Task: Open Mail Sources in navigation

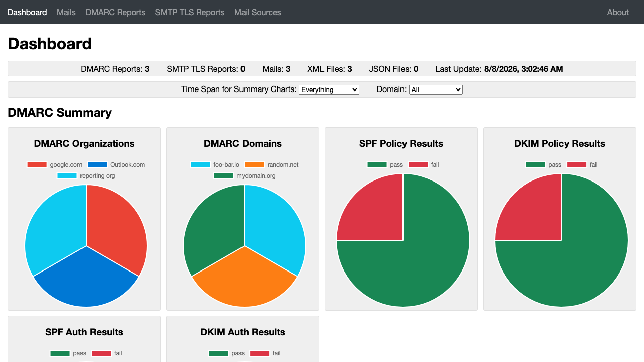Action: tap(258, 12)
